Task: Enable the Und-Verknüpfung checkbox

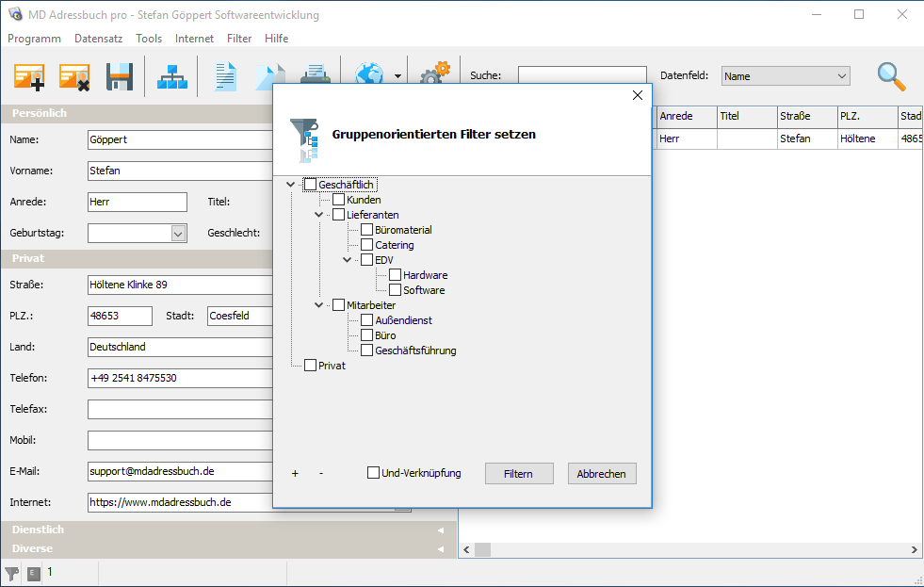Action: pyautogui.click(x=374, y=473)
